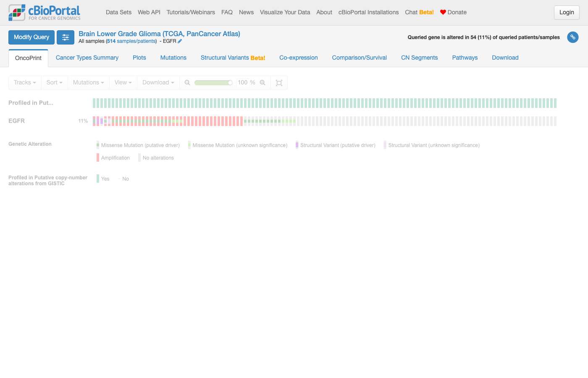Open the Pathways tab
Image resolution: width=588 pixels, height=378 pixels.
click(x=465, y=58)
